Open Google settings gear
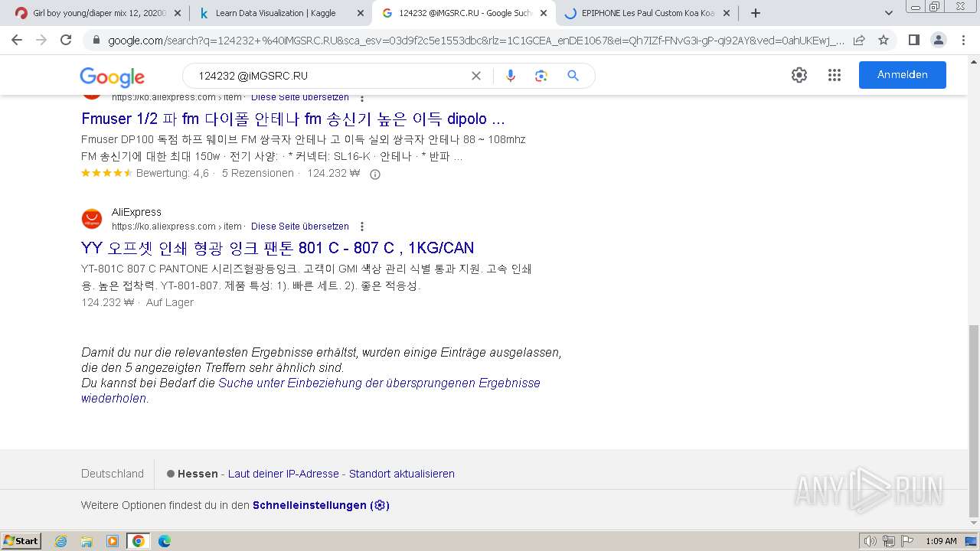Image resolution: width=980 pixels, height=551 pixels. point(799,75)
